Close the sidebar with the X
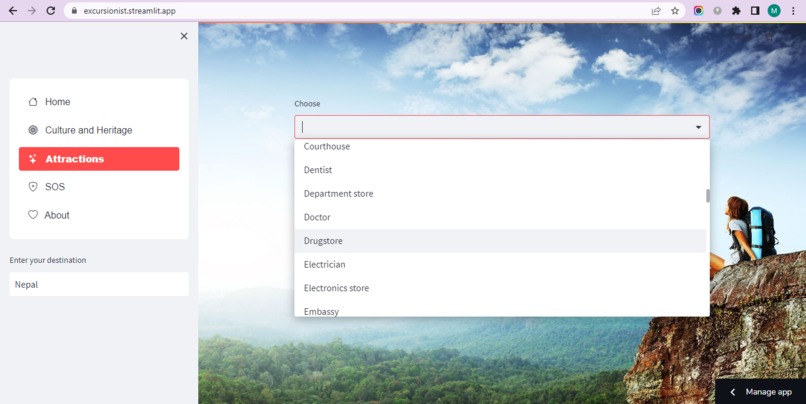The image size is (806, 404). coord(184,36)
